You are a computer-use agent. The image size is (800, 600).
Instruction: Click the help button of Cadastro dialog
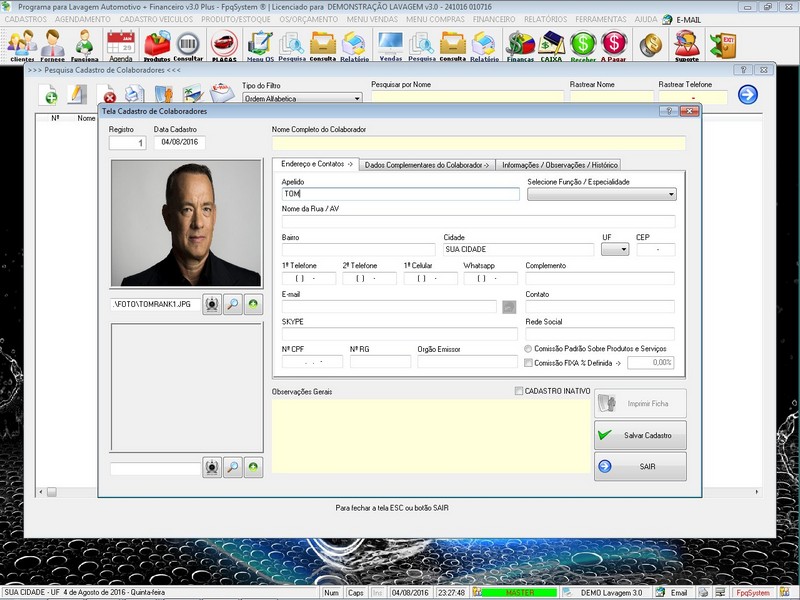(x=669, y=111)
